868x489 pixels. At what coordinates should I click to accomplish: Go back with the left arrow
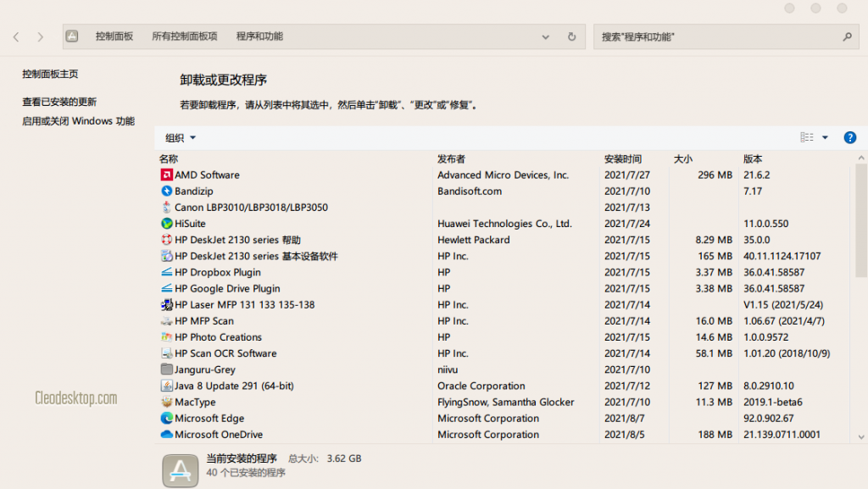pos(16,37)
